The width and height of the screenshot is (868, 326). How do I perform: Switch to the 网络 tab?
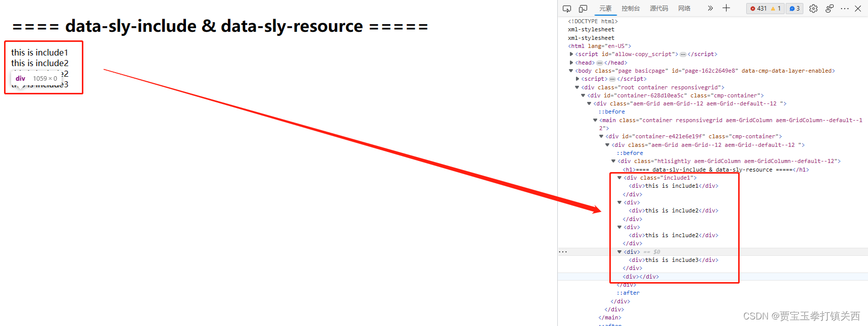pos(684,9)
